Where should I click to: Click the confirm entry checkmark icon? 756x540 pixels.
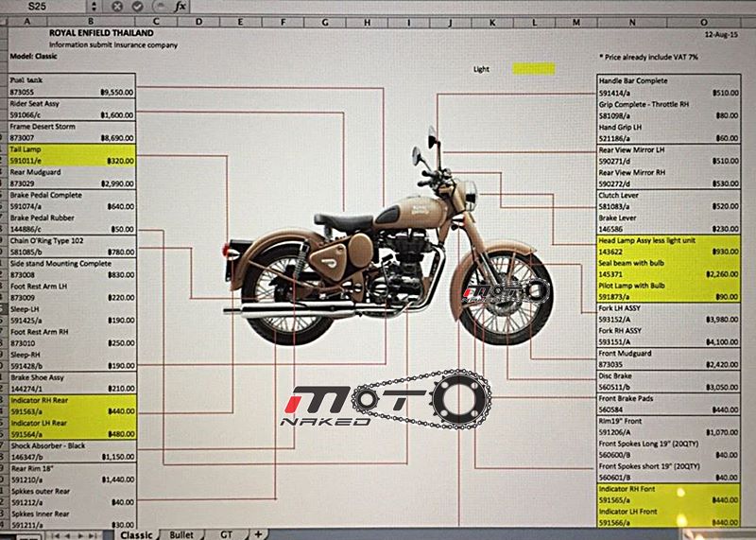[139, 6]
